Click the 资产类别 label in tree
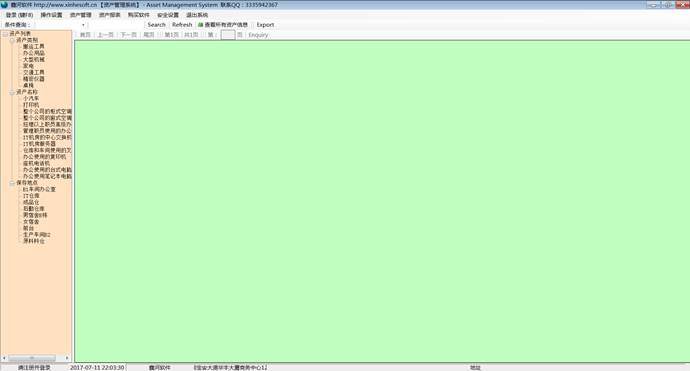This screenshot has height=371, width=690. point(27,40)
